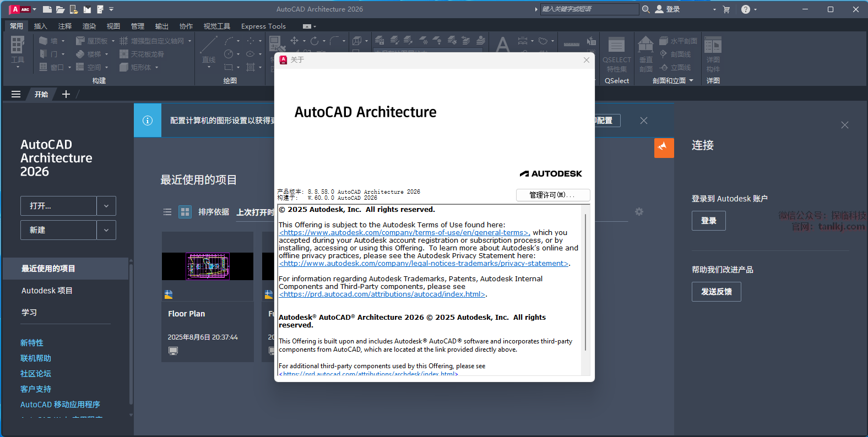Viewport: 868px width, 437px height.
Task: Click the Open folder icon in quick access toolbar
Action: pos(60,9)
